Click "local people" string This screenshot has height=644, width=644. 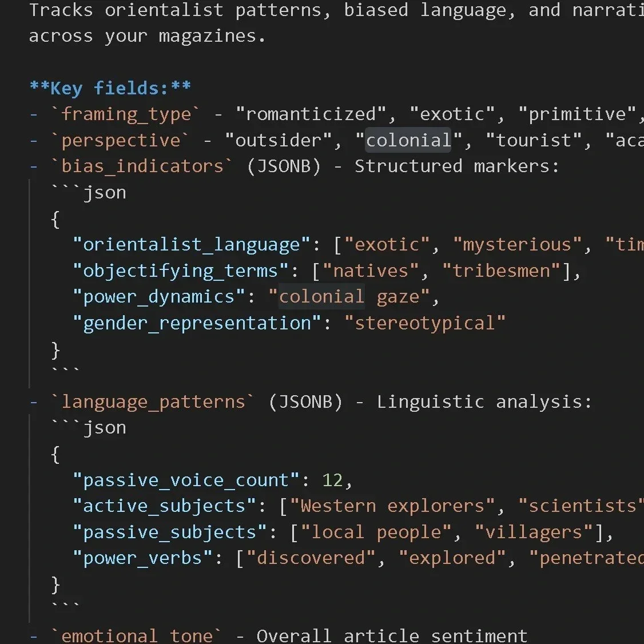click(x=376, y=532)
